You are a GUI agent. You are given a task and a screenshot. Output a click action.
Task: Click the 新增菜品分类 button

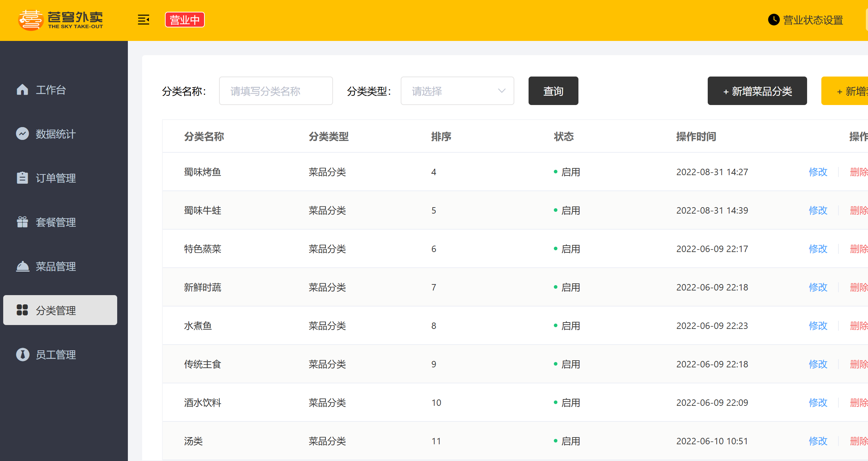[757, 91]
